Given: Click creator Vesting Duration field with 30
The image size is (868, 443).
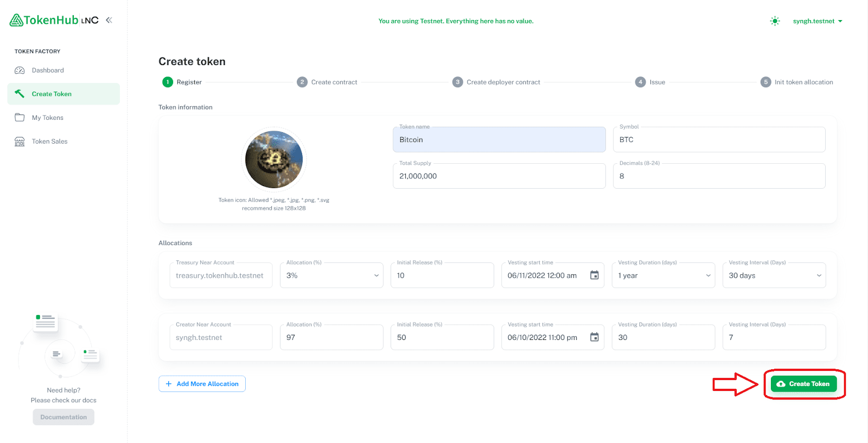Looking at the screenshot, I should [663, 337].
